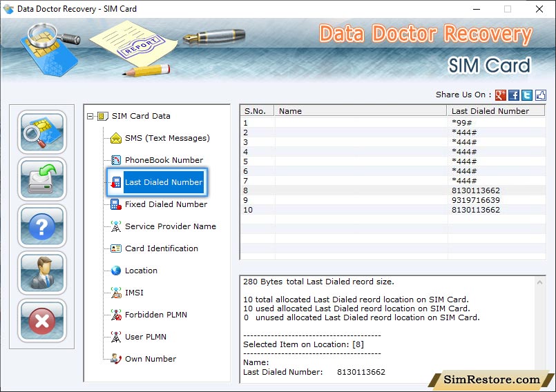Click the '280 Bytes total' details line
Screen dimensions: 556x392
[x=318, y=282]
